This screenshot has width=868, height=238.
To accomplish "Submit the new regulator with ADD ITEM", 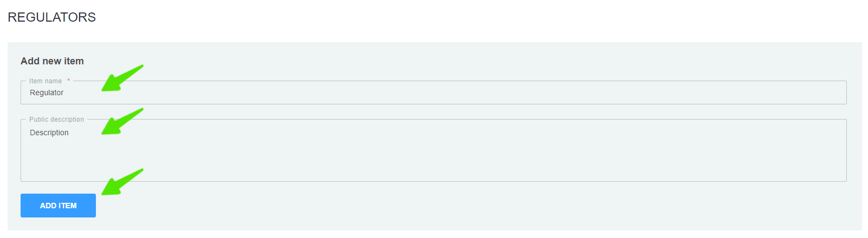I will click(58, 206).
